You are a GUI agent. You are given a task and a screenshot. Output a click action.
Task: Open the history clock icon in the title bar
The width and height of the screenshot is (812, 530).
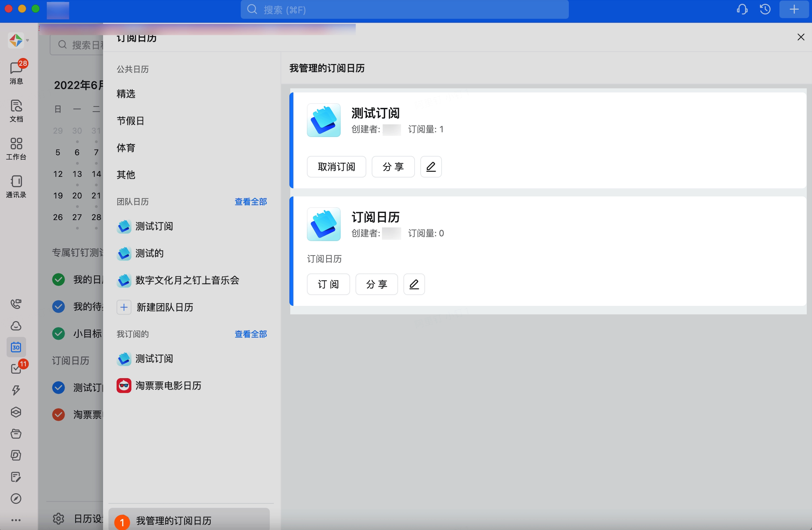[x=765, y=9]
